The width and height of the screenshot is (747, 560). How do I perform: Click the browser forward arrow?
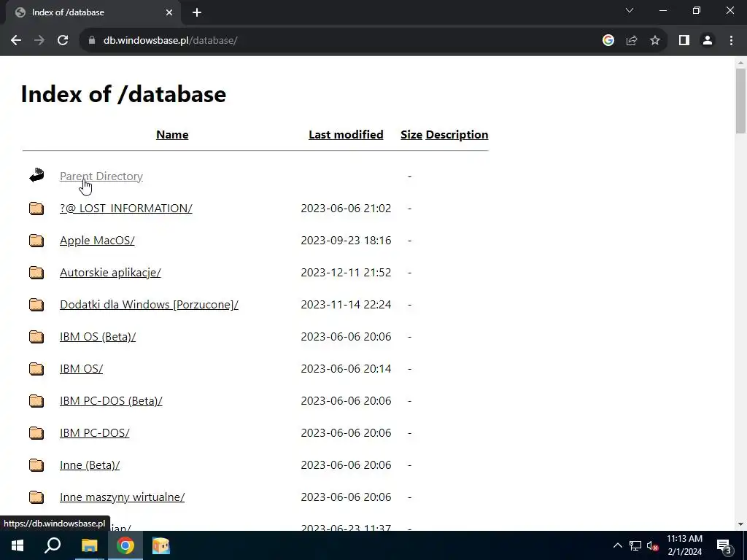[39, 41]
